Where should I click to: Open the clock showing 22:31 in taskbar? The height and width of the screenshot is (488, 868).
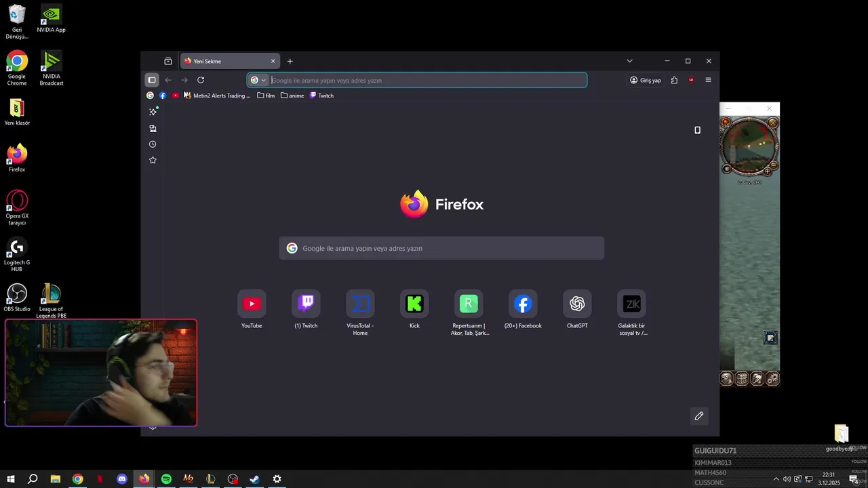click(829, 479)
